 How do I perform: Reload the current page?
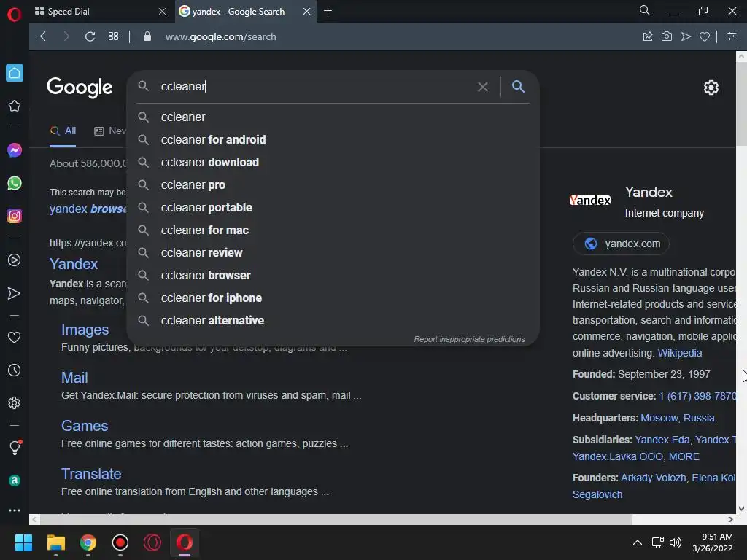point(90,36)
